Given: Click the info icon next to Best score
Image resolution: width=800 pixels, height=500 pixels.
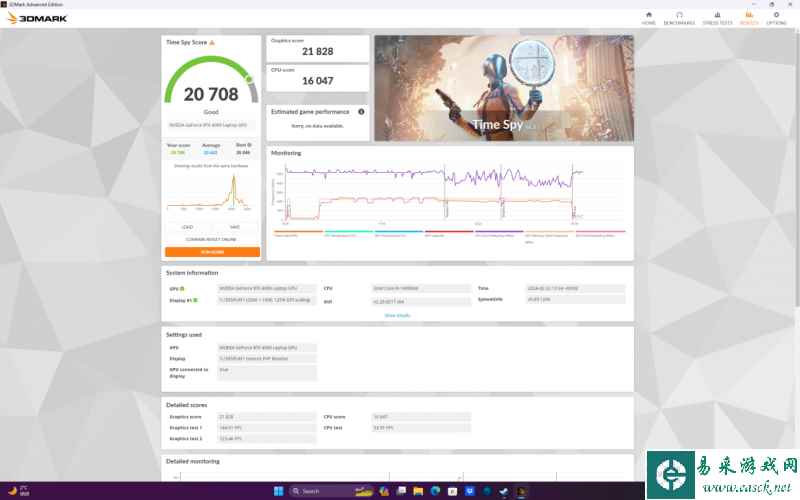Looking at the screenshot, I should tap(249, 145).
